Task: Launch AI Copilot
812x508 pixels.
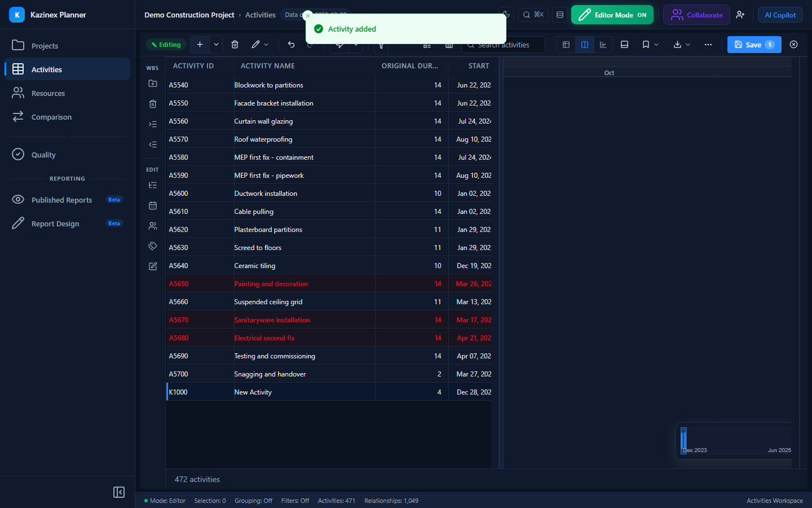Action: pos(780,15)
